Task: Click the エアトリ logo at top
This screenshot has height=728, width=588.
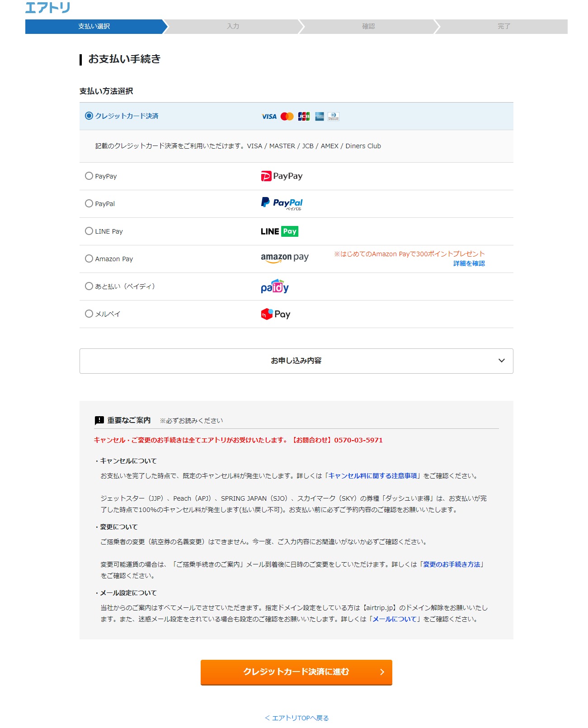Action: click(47, 7)
